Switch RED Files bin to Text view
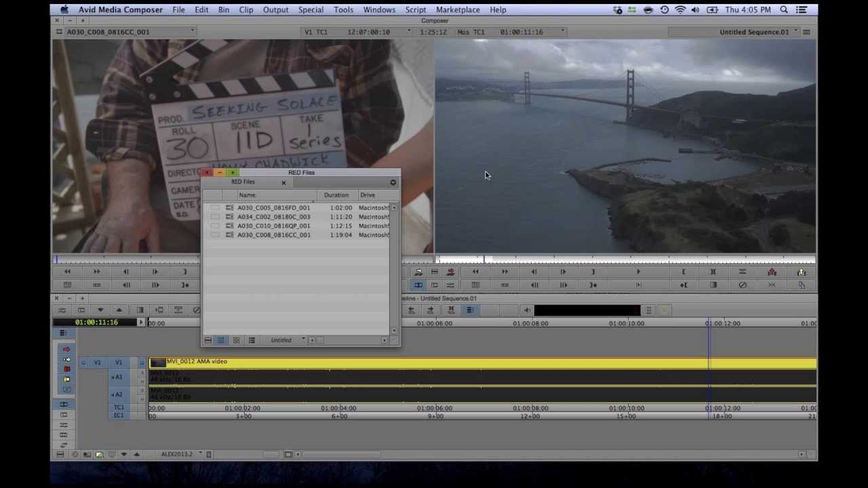This screenshot has height=488, width=868. [221, 340]
